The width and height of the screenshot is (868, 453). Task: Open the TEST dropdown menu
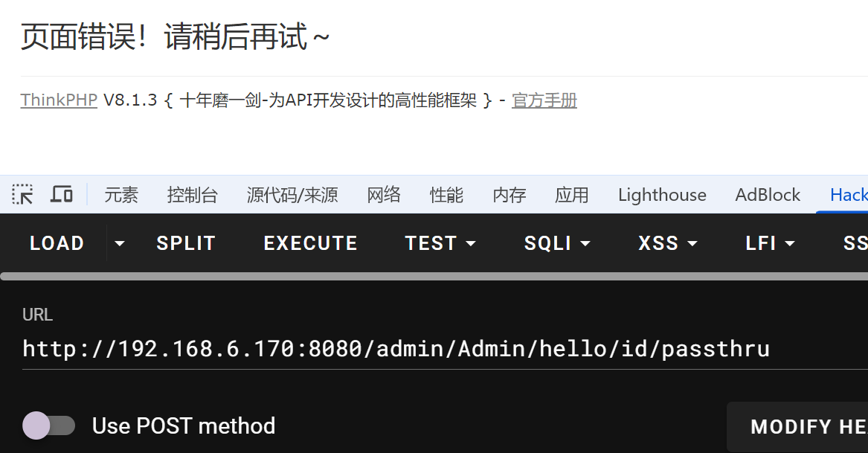coord(440,243)
